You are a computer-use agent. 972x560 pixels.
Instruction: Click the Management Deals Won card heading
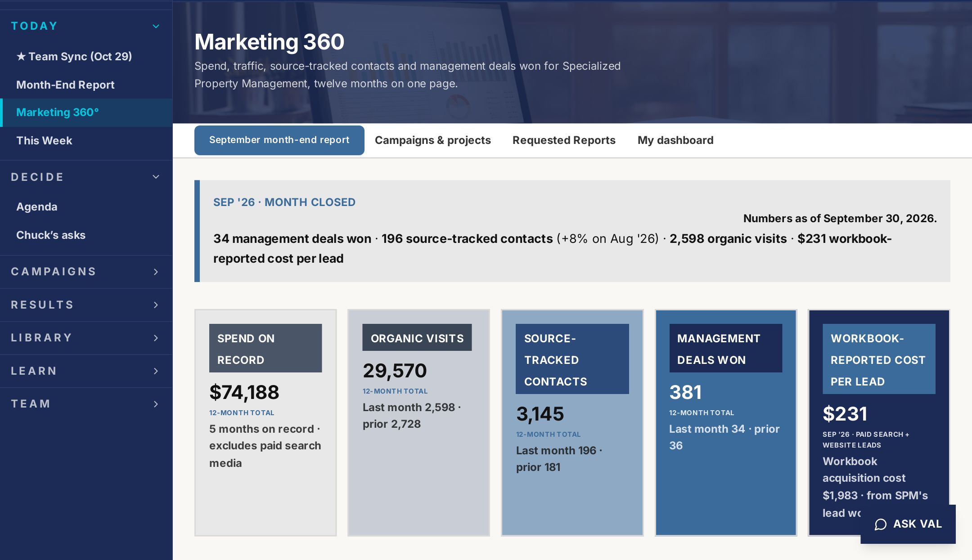(726, 348)
